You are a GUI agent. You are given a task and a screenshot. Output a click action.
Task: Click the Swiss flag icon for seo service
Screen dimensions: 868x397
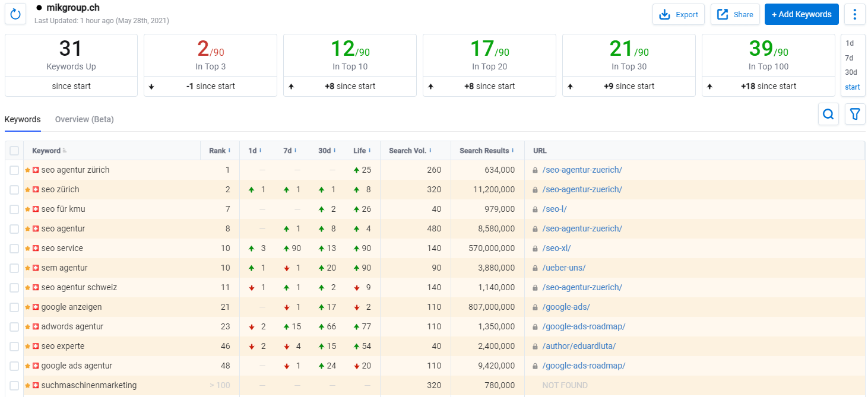[36, 248]
